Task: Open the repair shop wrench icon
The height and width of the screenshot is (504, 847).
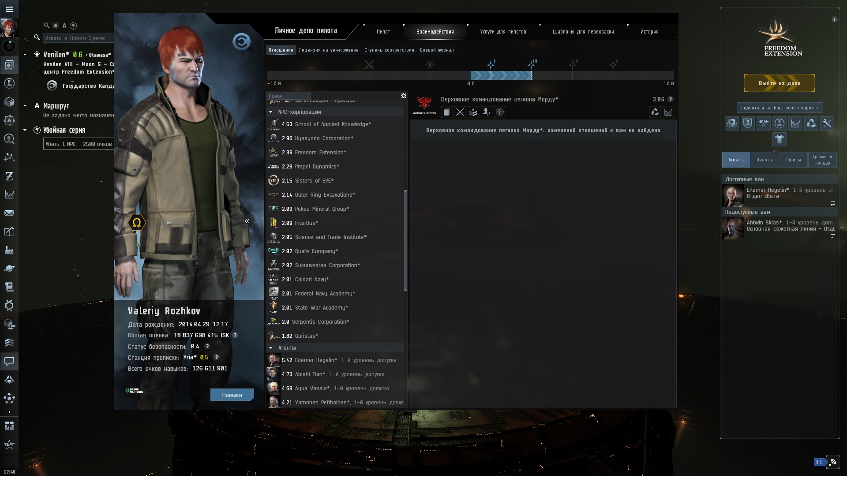Action: pos(827,123)
